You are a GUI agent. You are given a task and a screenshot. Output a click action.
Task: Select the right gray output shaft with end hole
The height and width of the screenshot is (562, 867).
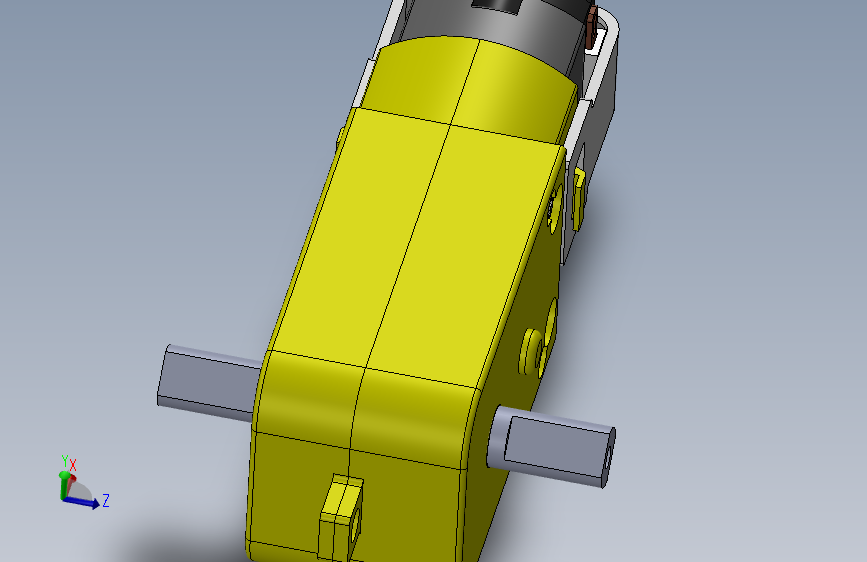pyautogui.click(x=552, y=446)
